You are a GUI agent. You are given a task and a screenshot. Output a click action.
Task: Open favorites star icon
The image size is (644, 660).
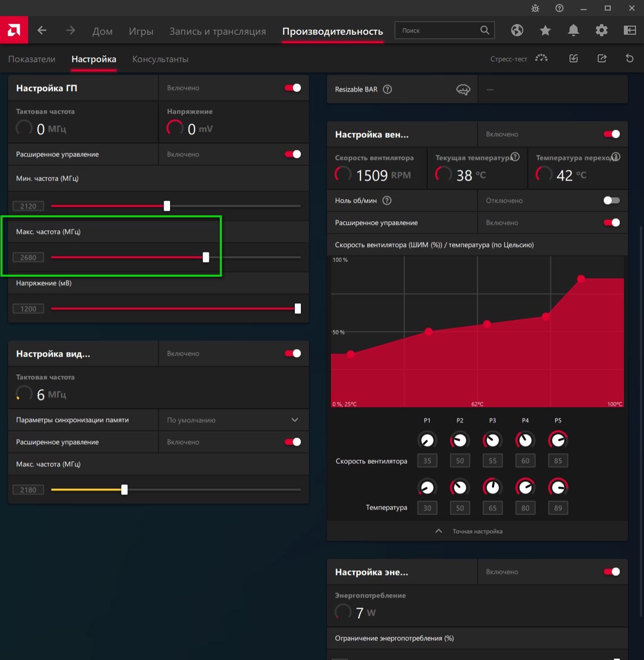tap(545, 31)
